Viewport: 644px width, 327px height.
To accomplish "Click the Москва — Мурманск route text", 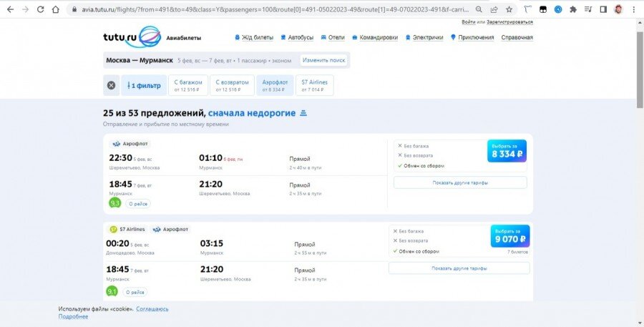I will point(140,60).
